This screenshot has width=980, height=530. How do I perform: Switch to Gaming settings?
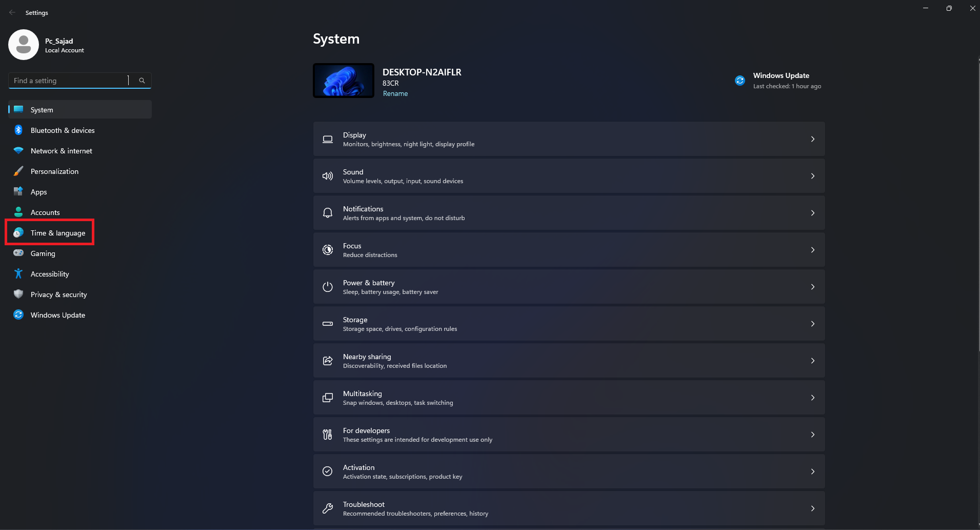pos(80,253)
